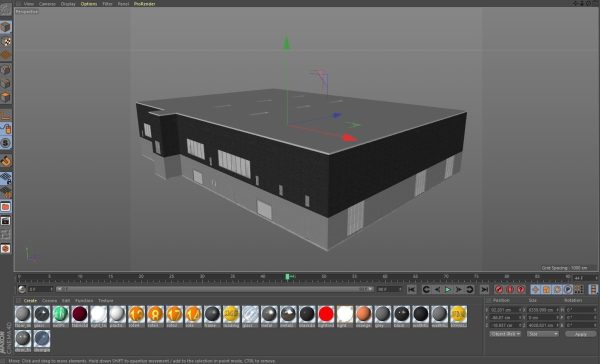Click the red X axis arrow handle
This screenshot has height=364, width=600.
[x=349, y=138]
